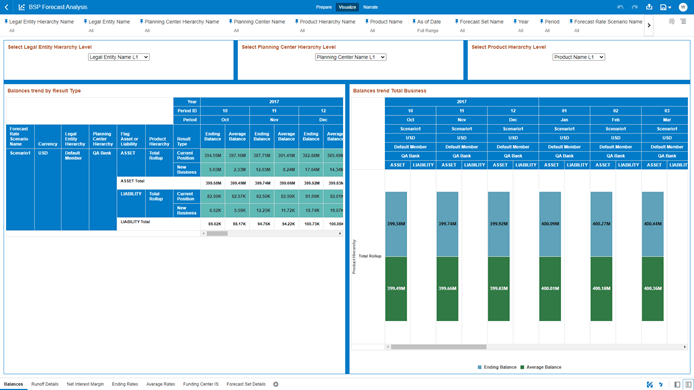Open the Ending Rates tab
The image size is (694, 390).
coord(125,384)
